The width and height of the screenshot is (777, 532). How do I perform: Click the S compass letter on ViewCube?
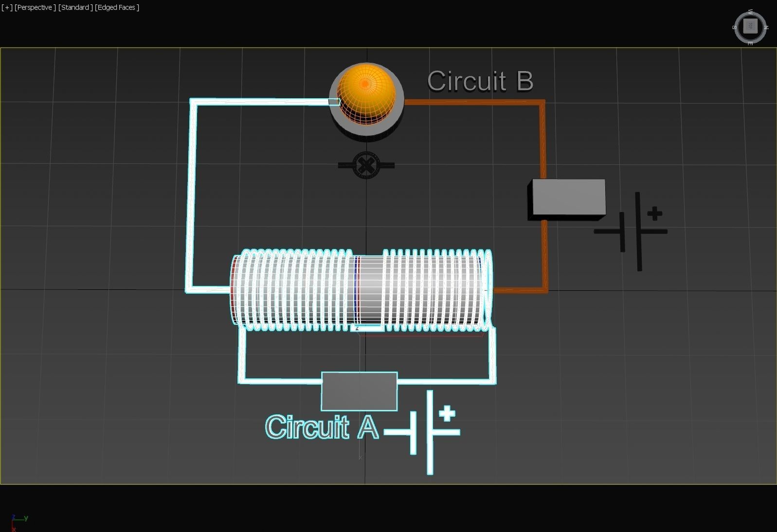click(x=735, y=27)
